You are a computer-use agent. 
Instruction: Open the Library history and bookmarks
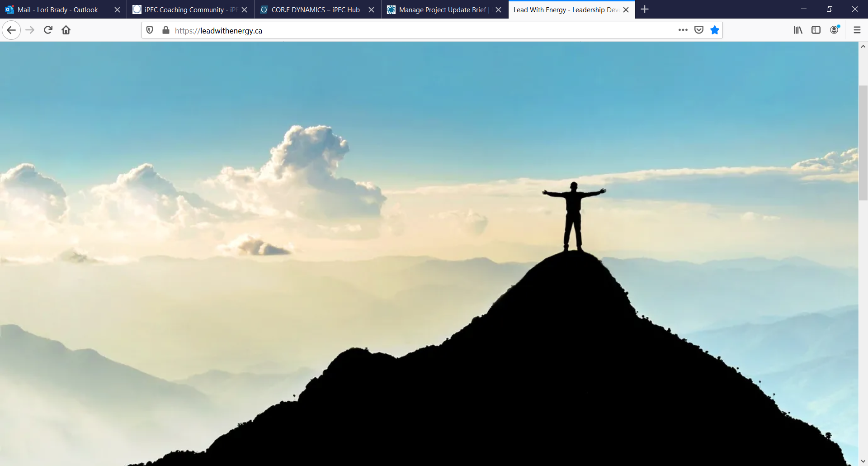point(798,30)
